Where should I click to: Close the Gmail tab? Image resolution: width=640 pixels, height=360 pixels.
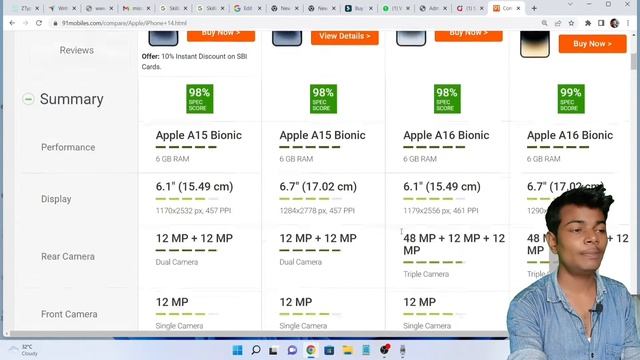(148, 8)
